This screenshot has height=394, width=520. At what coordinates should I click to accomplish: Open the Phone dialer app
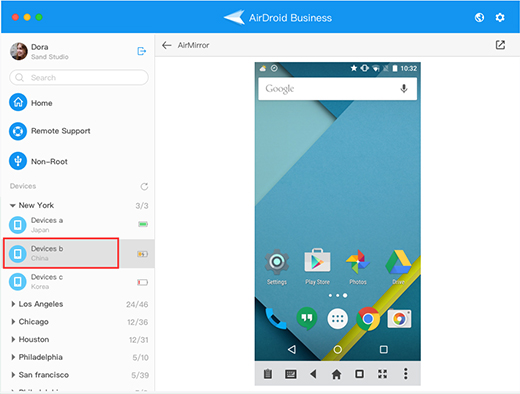coord(276,319)
